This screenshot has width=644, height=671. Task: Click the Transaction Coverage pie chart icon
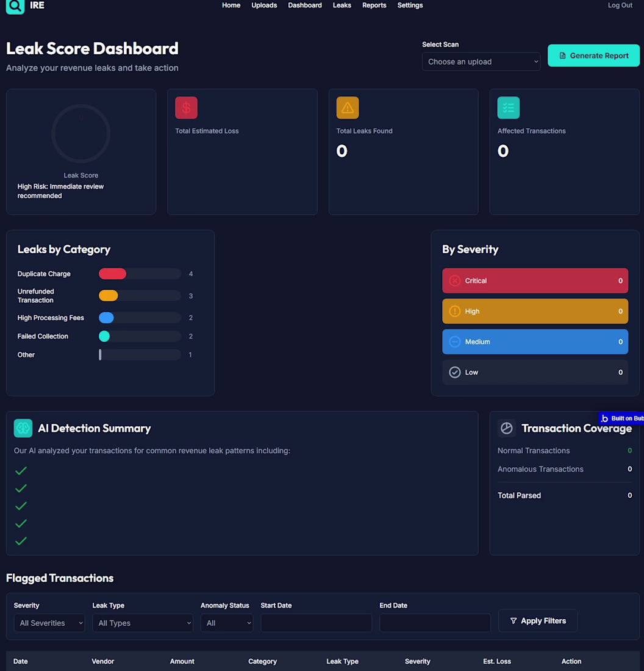507,428
